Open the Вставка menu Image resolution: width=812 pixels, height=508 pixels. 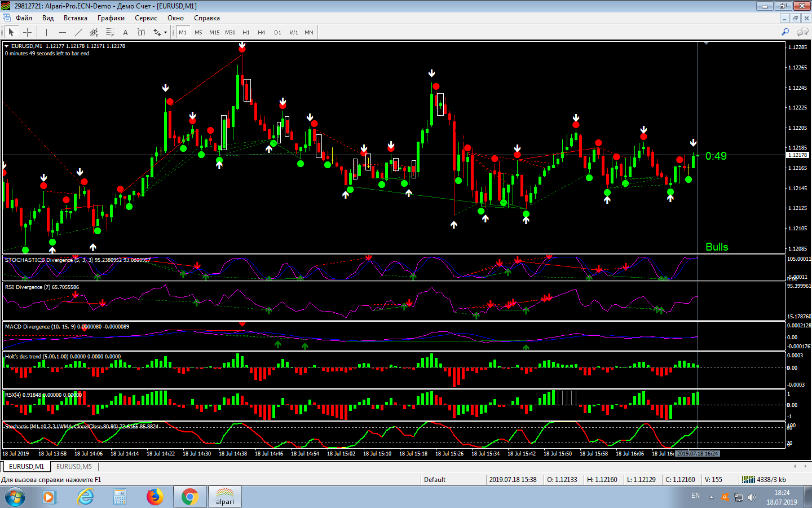pos(76,18)
